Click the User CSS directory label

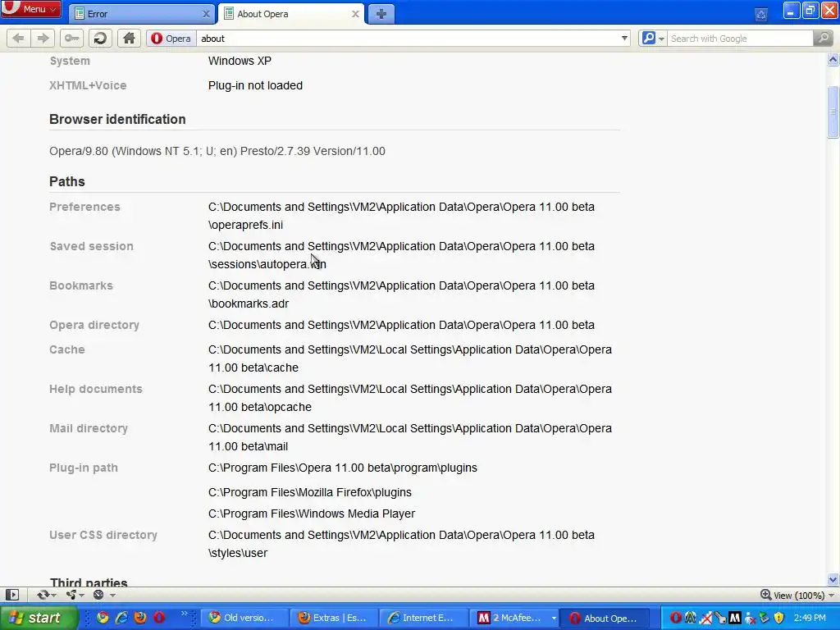coord(103,535)
